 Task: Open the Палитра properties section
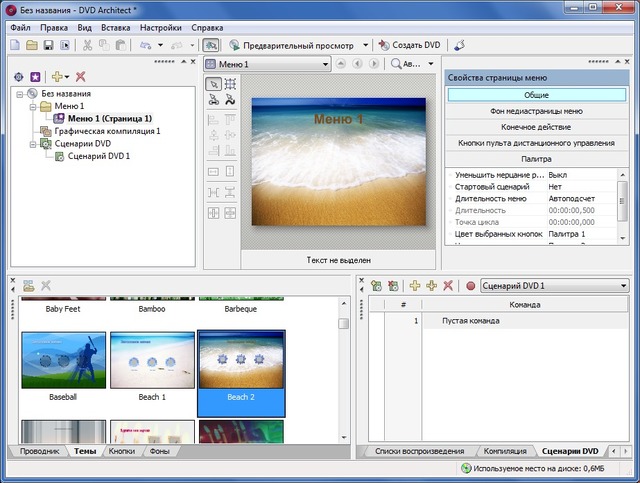[536, 159]
